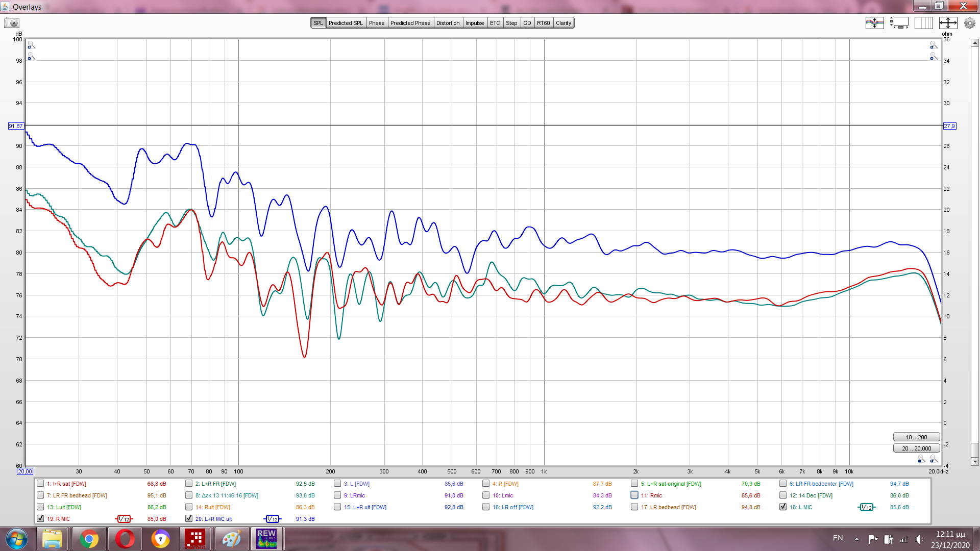
Task: Open the RT60 tab
Action: [x=544, y=23]
